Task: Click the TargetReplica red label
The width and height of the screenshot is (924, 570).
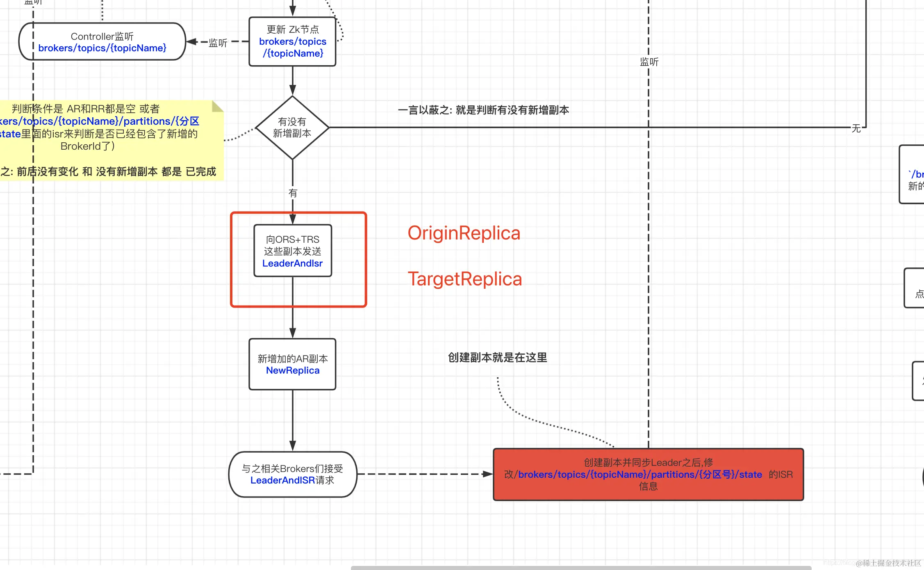Action: click(x=465, y=279)
